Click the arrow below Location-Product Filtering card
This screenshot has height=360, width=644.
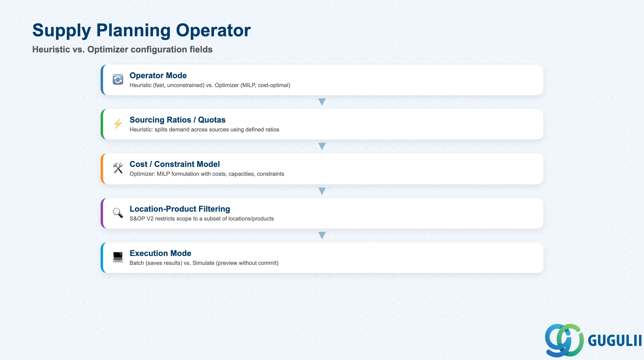322,235
